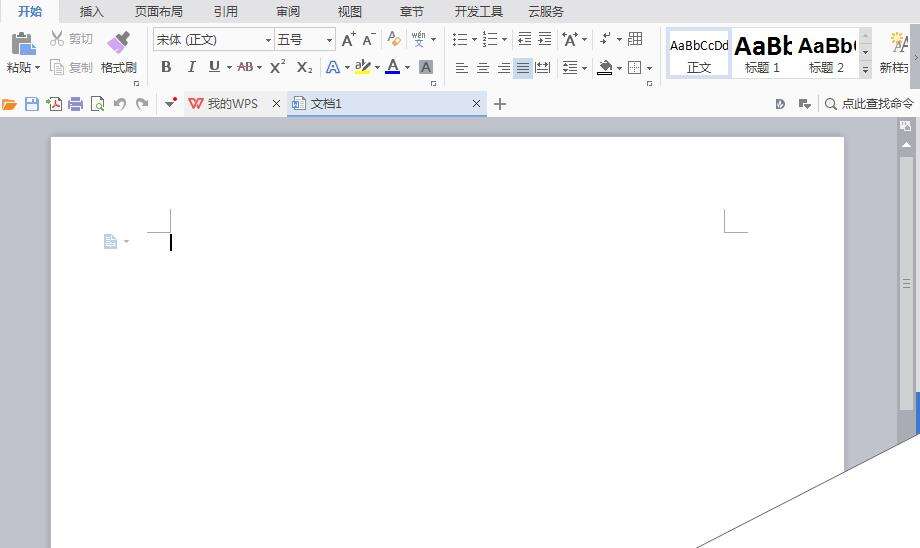Viewport: 920px width, 548px height.
Task: Undo the last action
Action: point(120,104)
